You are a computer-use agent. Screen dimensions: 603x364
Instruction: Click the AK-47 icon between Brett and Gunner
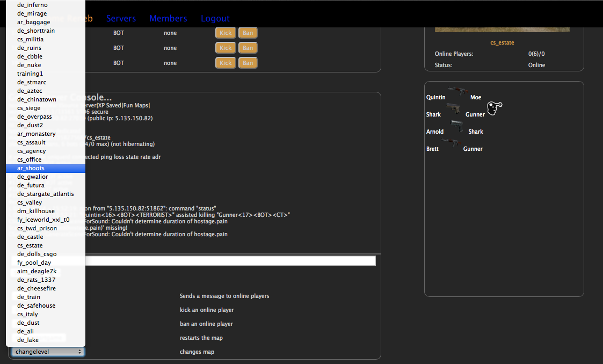[x=450, y=143]
